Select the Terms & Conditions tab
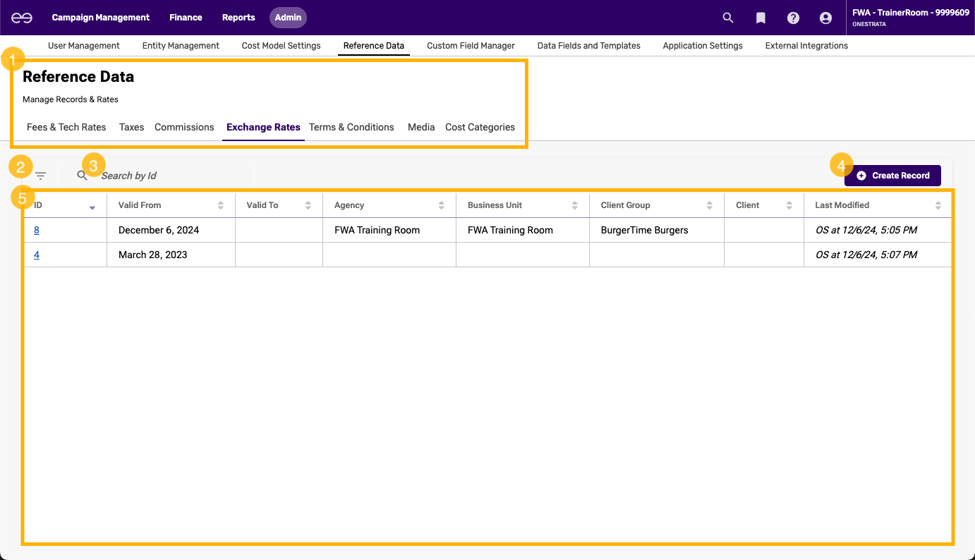 click(x=351, y=128)
